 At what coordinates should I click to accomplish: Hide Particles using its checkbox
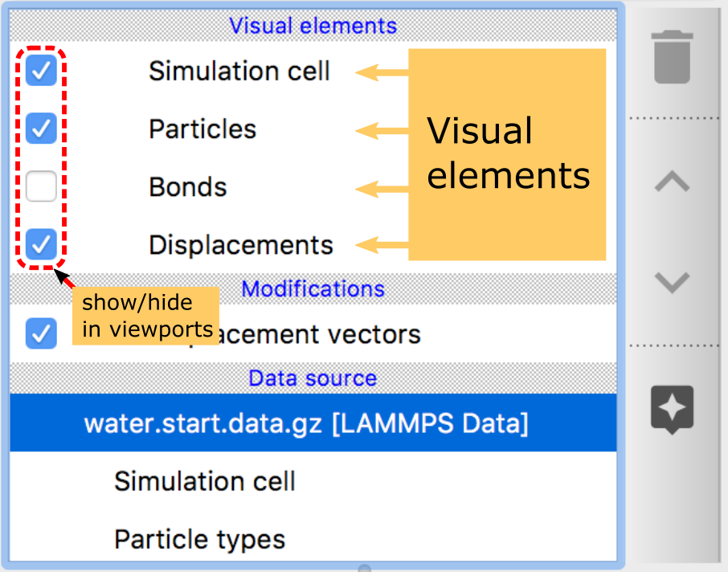tap(41, 129)
